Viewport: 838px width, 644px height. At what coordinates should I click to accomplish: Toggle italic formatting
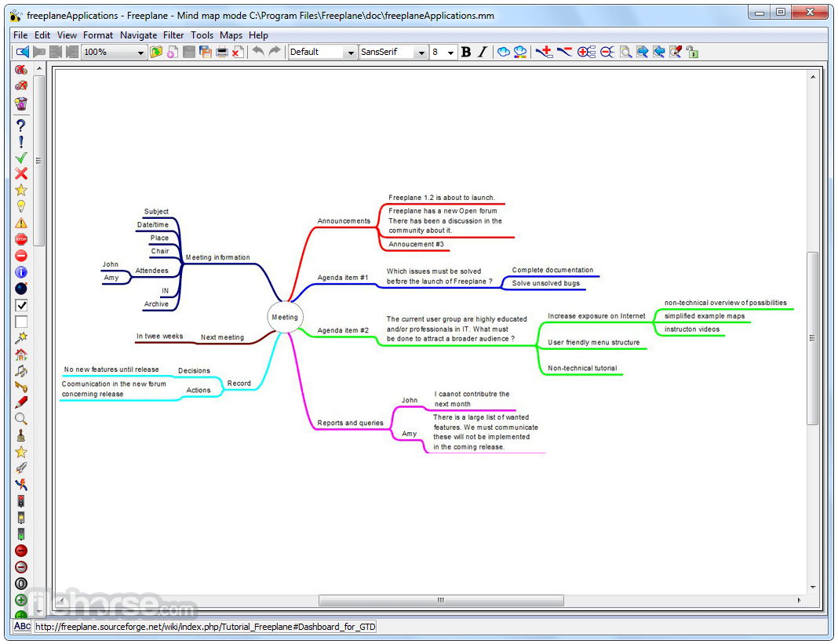click(483, 52)
